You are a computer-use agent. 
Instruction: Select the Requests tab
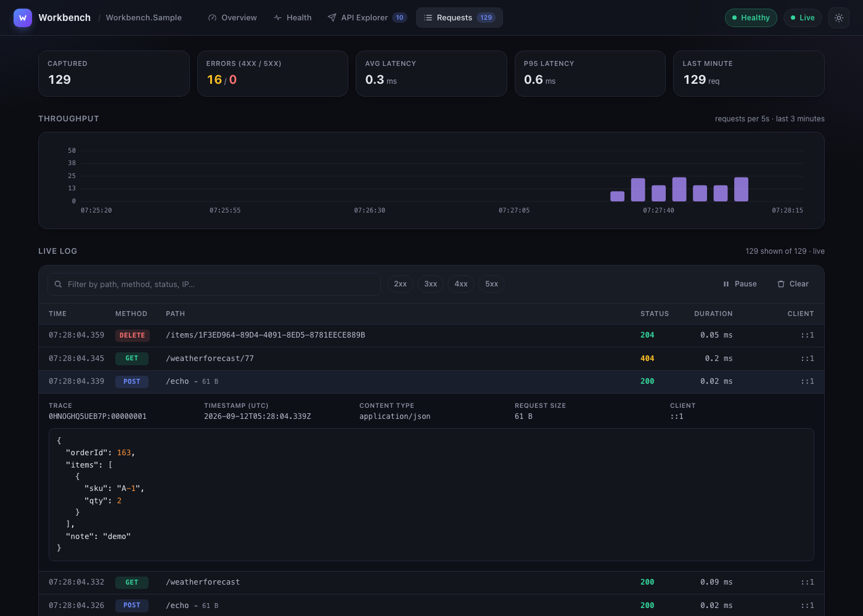(x=459, y=18)
